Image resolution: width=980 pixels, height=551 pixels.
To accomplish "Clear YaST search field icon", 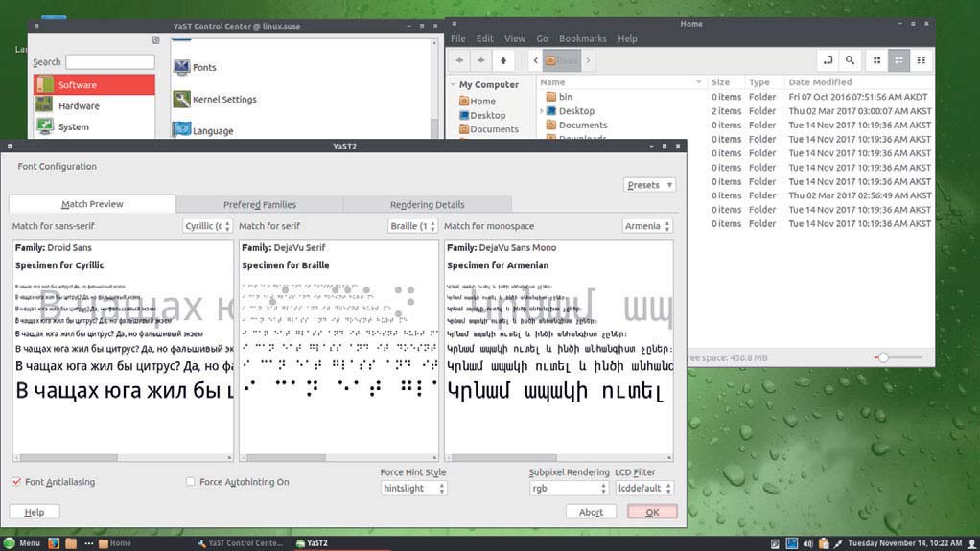I will click(155, 40).
